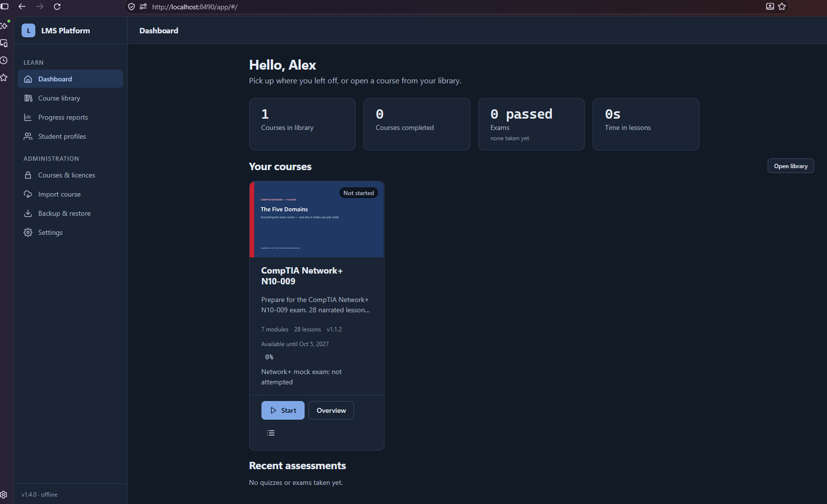This screenshot has width=827, height=504.
Task: Click The Five Domains course thumbnail
Action: point(317,219)
